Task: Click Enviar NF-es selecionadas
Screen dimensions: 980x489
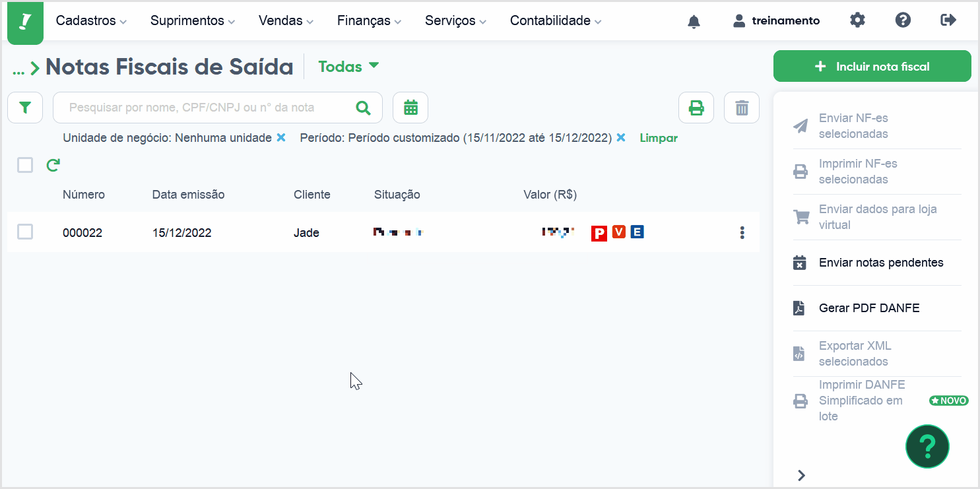Action: click(x=853, y=126)
